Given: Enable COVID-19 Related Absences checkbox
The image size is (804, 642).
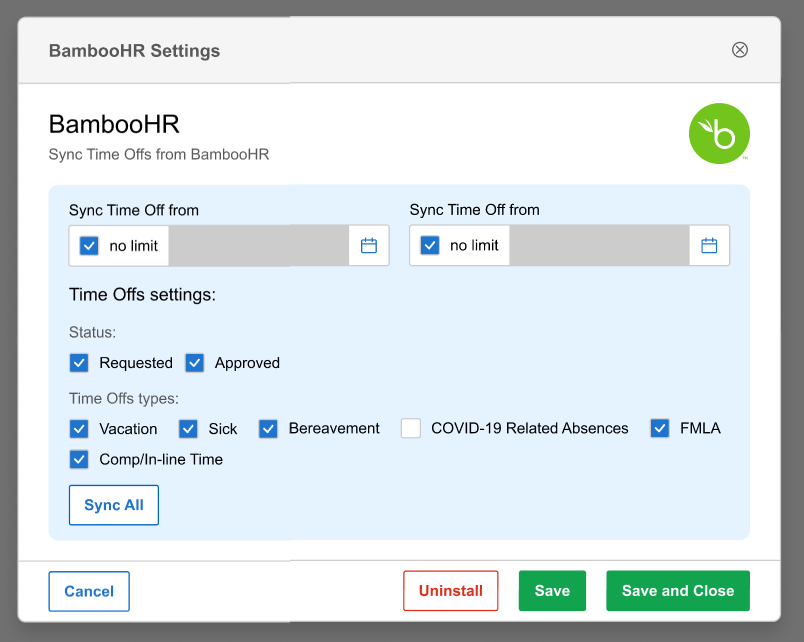Looking at the screenshot, I should tap(411, 429).
